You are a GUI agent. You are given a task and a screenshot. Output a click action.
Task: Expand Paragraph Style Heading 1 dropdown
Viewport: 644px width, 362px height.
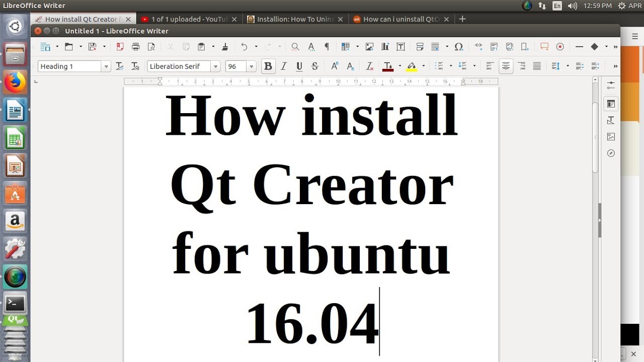click(106, 66)
